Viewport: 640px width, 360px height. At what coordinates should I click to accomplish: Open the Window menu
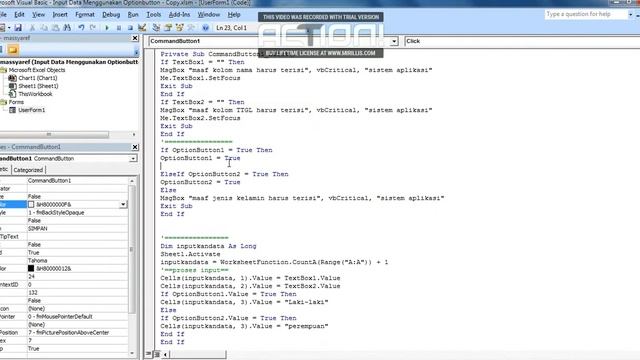pyautogui.click(x=209, y=15)
